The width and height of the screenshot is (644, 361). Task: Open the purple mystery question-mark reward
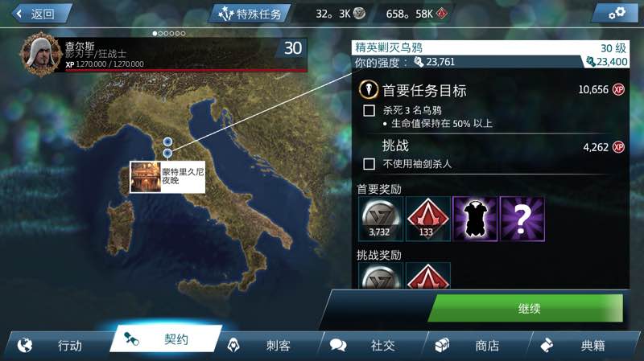[x=522, y=219]
